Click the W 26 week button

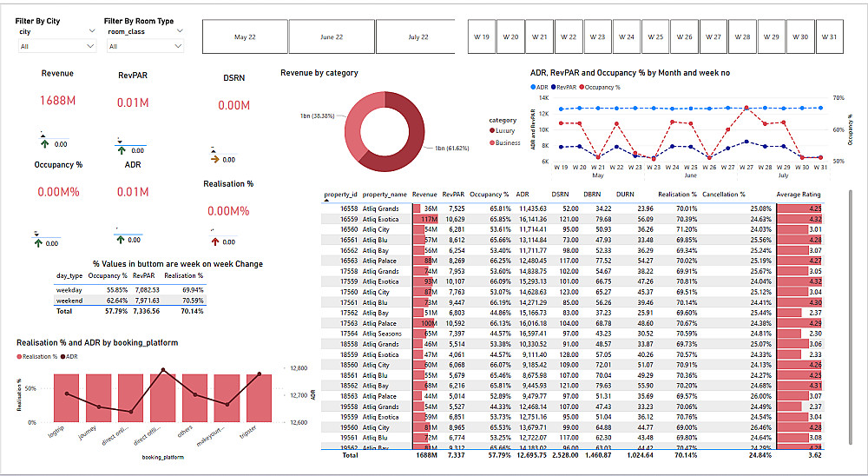685,37
